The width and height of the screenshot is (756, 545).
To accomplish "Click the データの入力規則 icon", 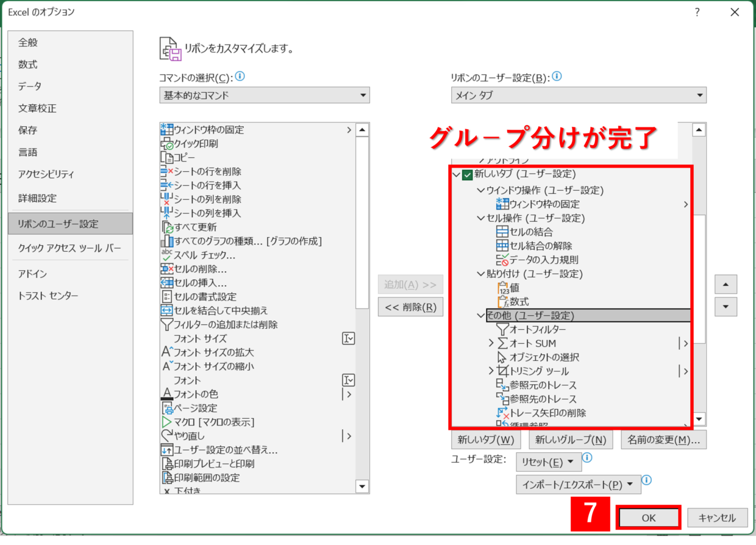I will coord(502,260).
